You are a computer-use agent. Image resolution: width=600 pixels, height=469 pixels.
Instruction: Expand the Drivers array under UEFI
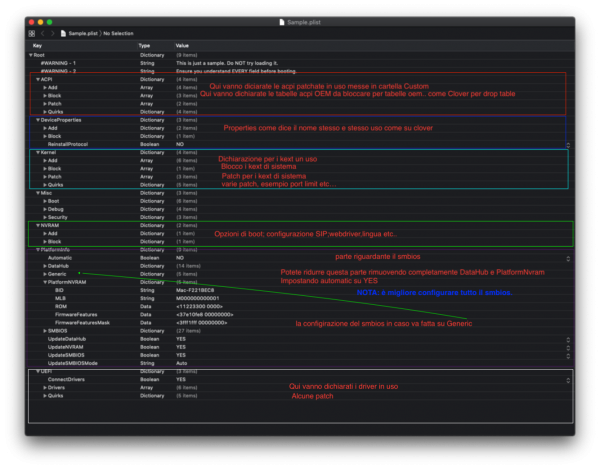(45, 387)
